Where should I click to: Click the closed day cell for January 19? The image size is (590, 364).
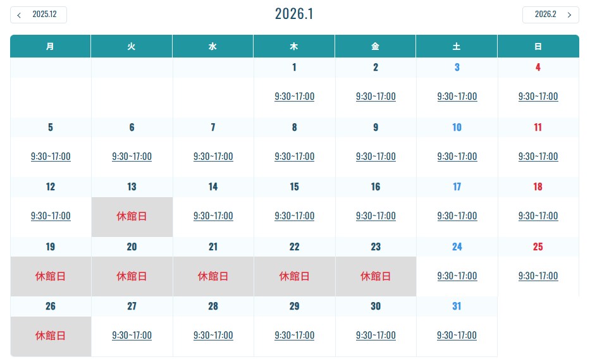(x=51, y=276)
